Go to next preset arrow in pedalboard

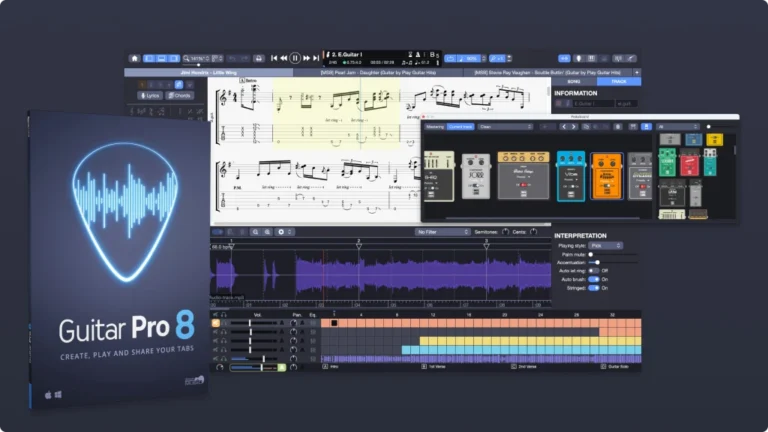[x=574, y=127]
